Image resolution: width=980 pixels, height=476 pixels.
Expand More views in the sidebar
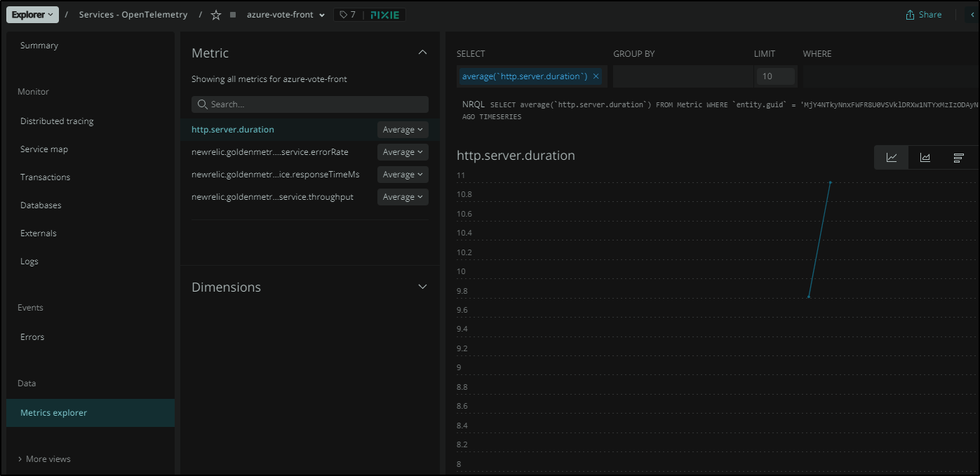(44, 459)
